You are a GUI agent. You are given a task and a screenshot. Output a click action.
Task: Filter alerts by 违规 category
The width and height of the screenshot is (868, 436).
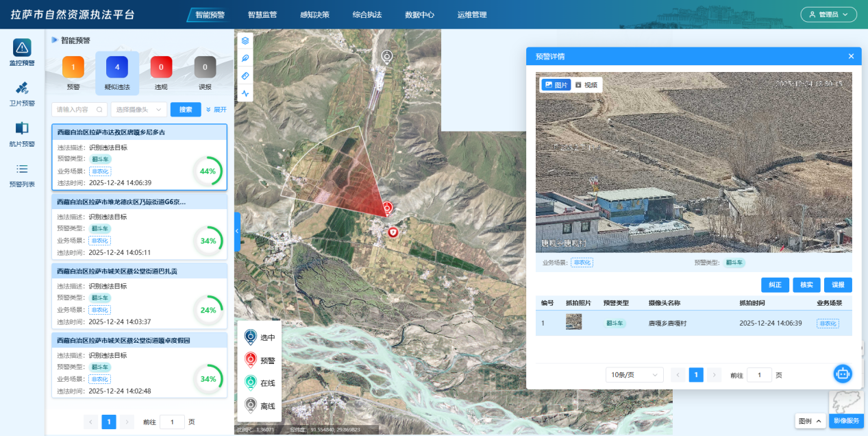click(x=161, y=72)
